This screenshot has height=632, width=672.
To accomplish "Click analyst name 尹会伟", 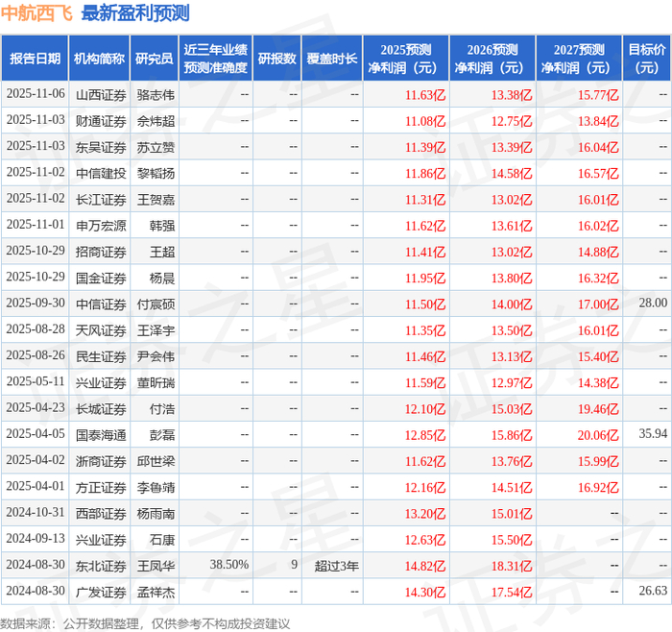I will 156,356.
